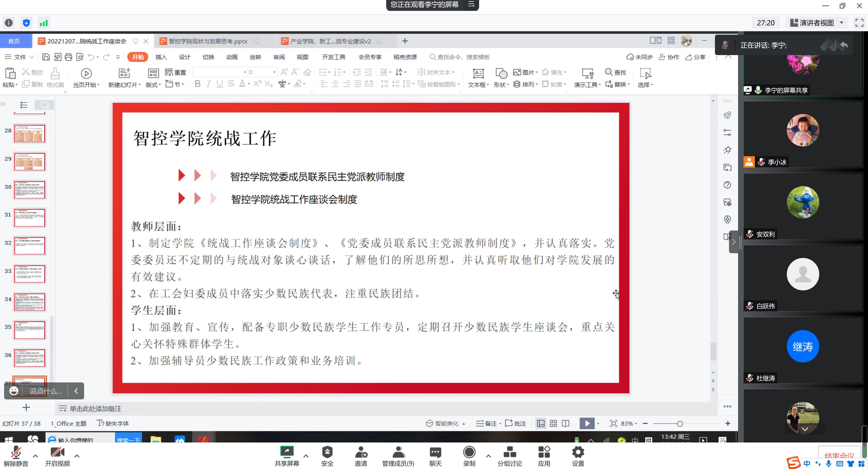The height and width of the screenshot is (469, 868).
Task: Open the font size combo box
Action: coord(262,72)
